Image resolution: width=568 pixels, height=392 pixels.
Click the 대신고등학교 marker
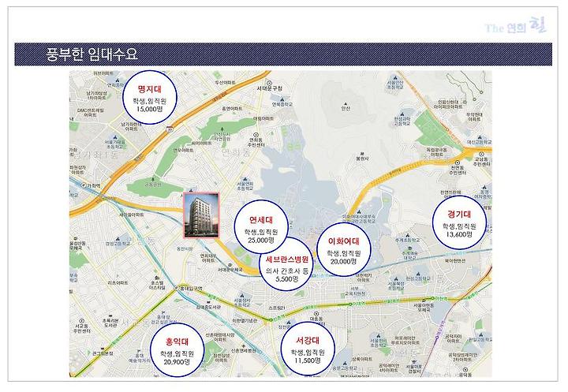(x=480, y=140)
